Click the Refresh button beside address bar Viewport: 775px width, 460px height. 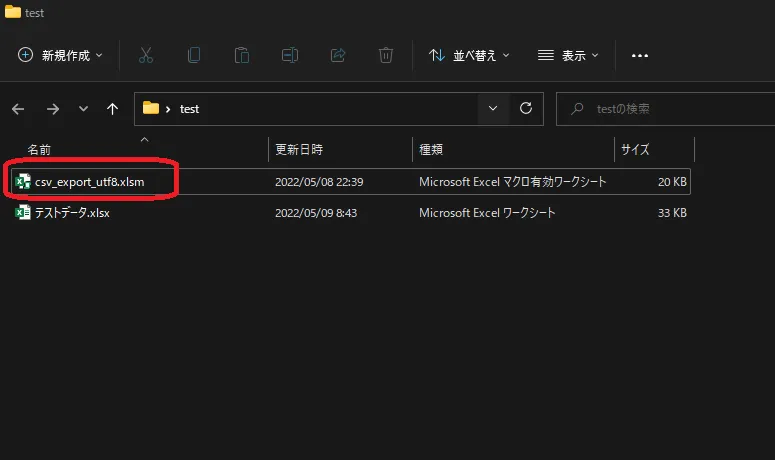click(526, 108)
